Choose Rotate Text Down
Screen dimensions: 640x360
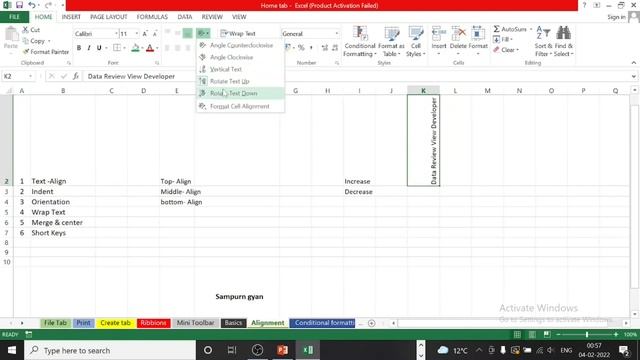240,93
